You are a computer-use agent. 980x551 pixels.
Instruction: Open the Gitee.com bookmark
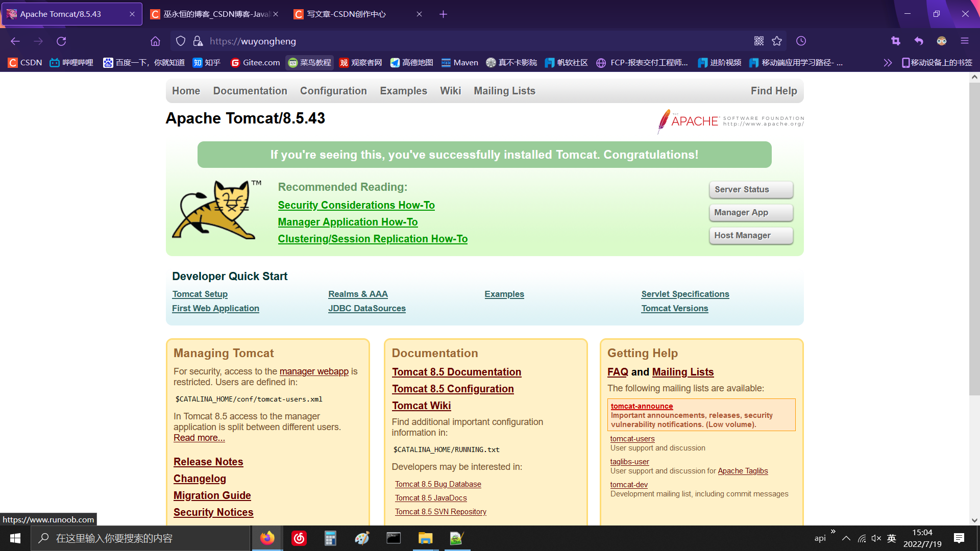(255, 63)
